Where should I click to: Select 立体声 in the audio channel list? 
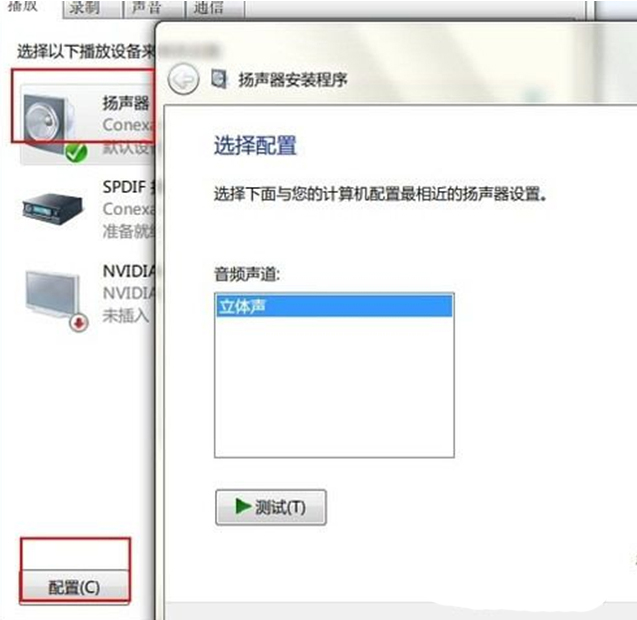[x=334, y=306]
